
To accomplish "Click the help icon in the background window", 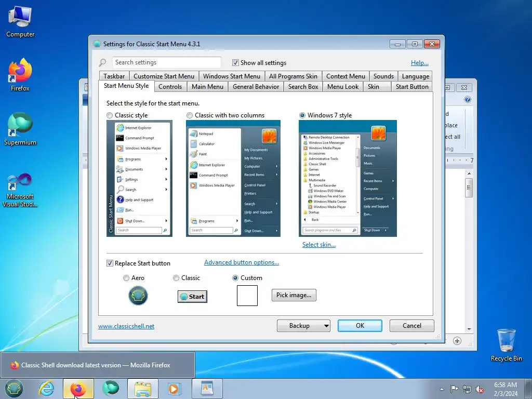I will click(468, 99).
